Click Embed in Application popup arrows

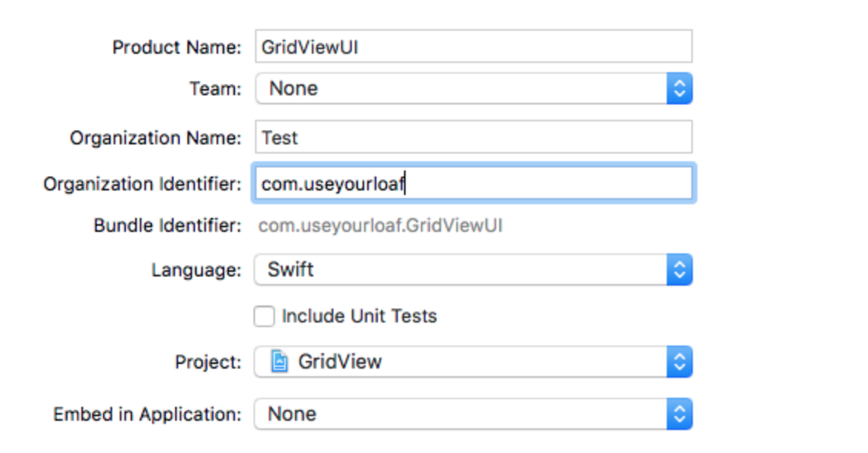click(679, 415)
